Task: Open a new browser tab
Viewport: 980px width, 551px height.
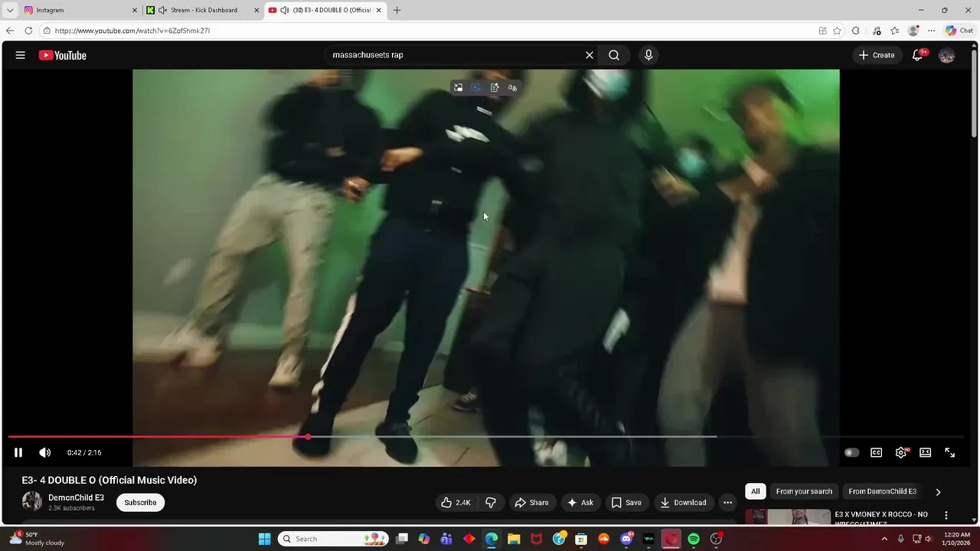Action: [x=397, y=10]
